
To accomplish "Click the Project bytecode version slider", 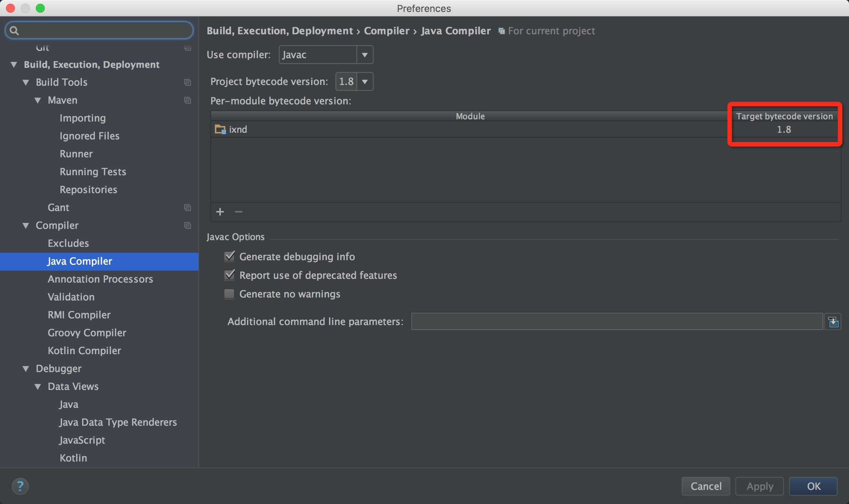I will tap(354, 82).
